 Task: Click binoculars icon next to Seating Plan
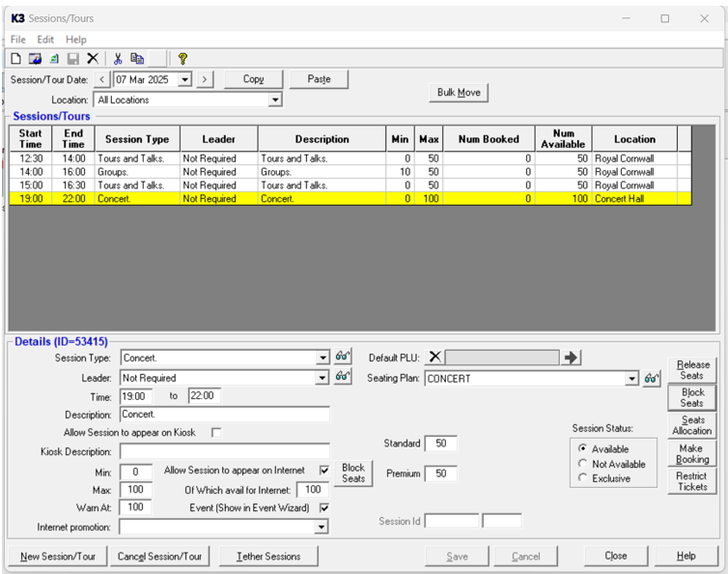[652, 378]
